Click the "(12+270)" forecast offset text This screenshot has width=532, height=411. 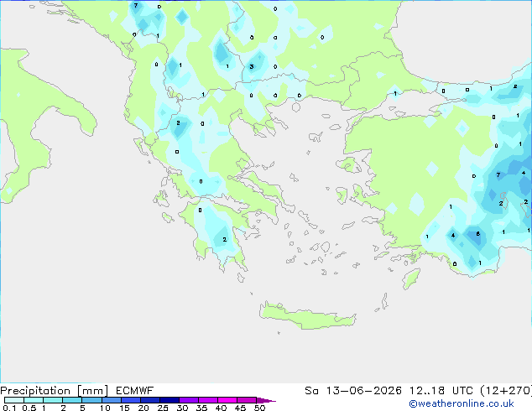tap(506, 391)
